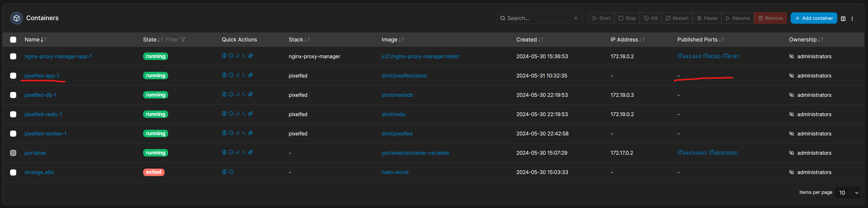
Task: Open exec console for pixelfed-app-1
Action: [x=244, y=75]
